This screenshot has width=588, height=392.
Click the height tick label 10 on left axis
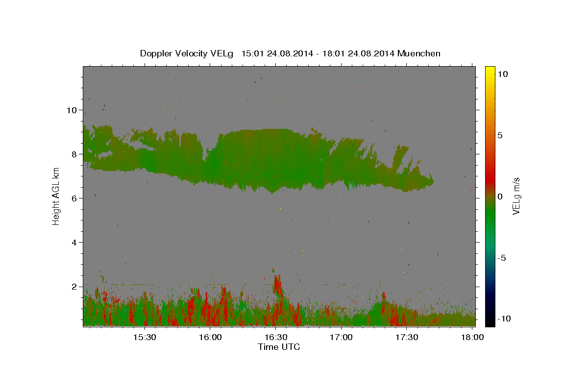coord(71,110)
